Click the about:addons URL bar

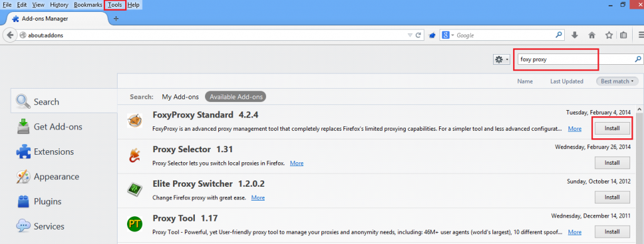(214, 35)
